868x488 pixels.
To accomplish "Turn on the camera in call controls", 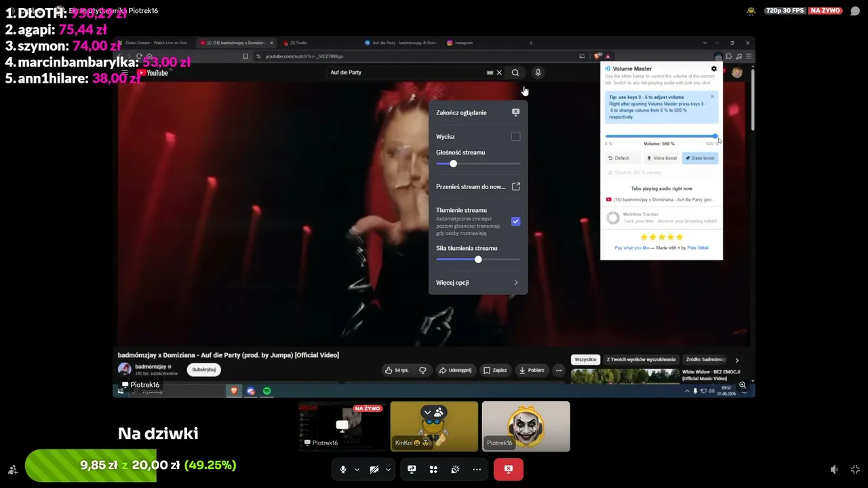I will pos(374,469).
